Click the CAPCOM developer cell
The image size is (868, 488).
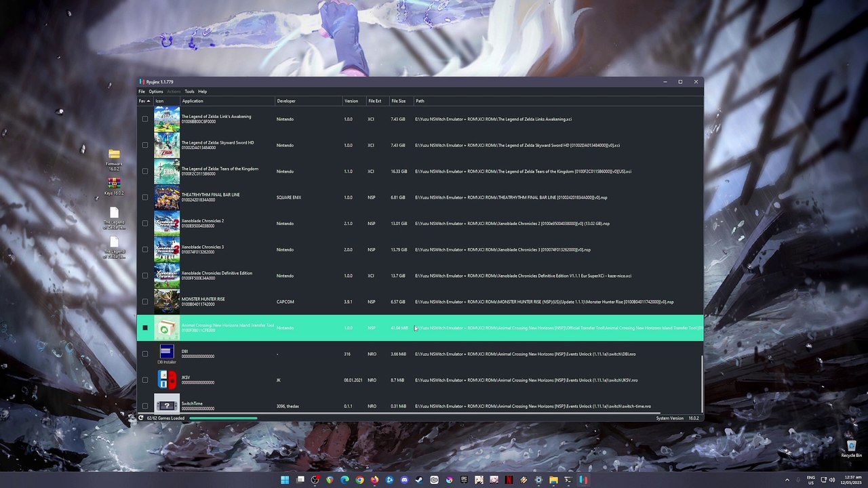point(285,302)
